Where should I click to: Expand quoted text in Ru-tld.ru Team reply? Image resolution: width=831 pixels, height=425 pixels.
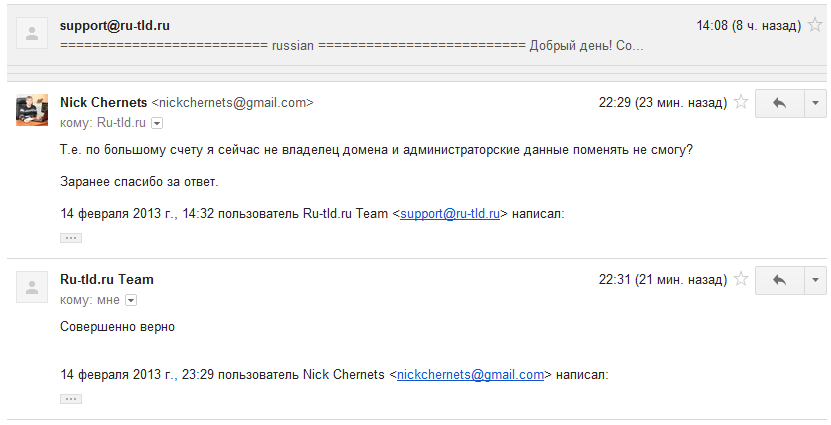click(71, 398)
